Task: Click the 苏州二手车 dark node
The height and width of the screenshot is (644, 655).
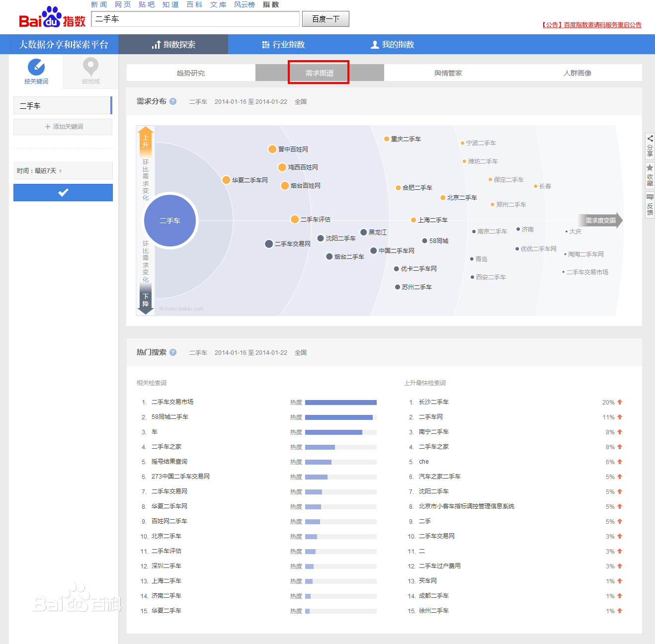Action: pos(398,287)
